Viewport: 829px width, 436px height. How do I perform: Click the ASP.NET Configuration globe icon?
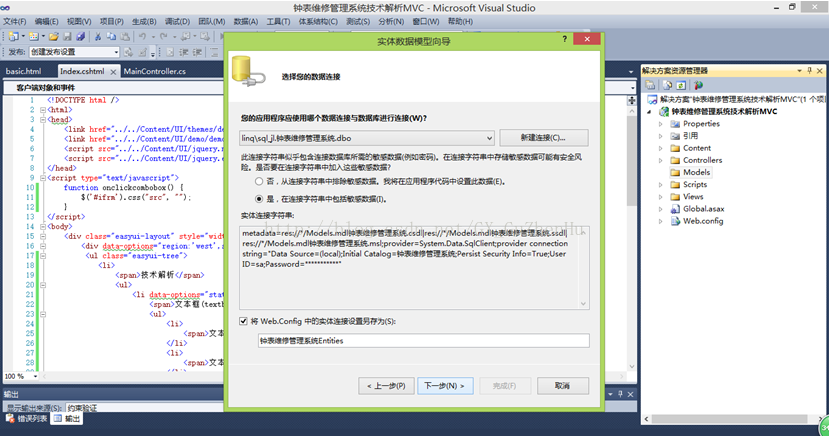(x=698, y=85)
